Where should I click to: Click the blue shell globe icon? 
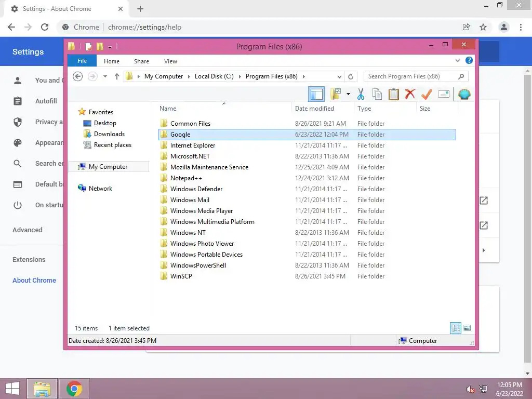464,94
